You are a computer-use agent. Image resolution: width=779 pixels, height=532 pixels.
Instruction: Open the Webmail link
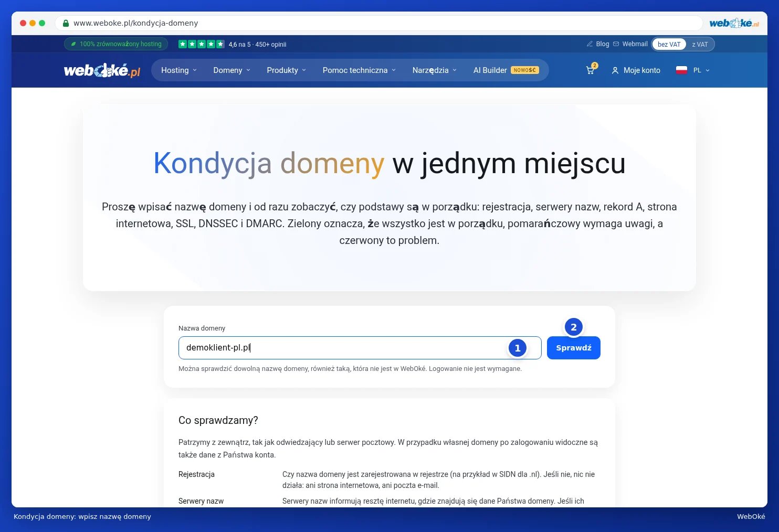[x=635, y=44]
